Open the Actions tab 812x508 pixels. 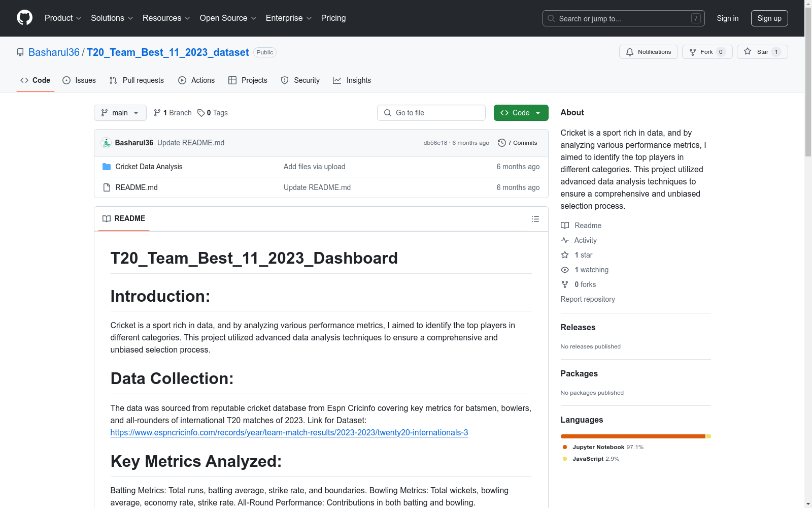tap(196, 80)
